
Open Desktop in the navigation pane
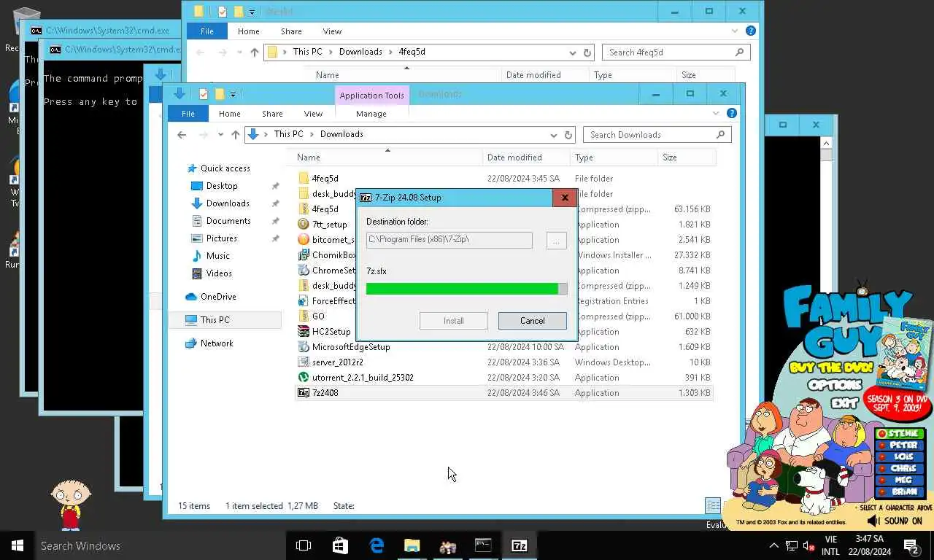222,186
